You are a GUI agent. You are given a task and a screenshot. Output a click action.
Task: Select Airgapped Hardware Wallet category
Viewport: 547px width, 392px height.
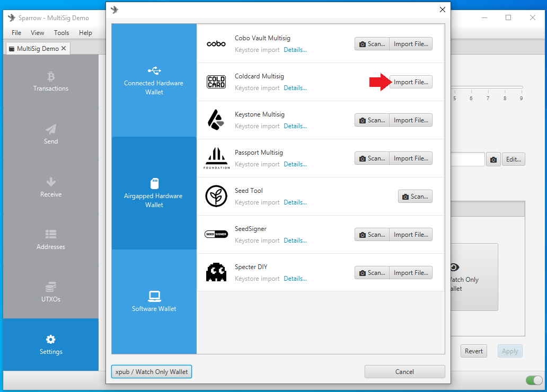[154, 193]
